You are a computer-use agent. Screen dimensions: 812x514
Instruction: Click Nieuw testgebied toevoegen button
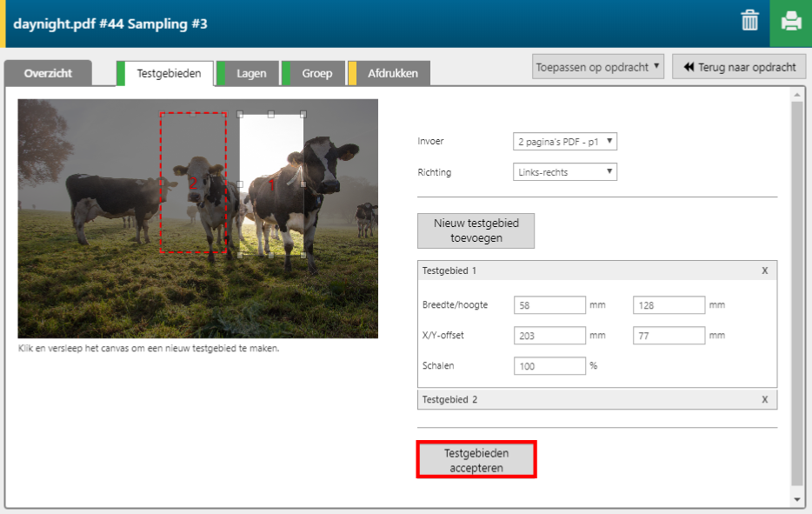tap(476, 231)
